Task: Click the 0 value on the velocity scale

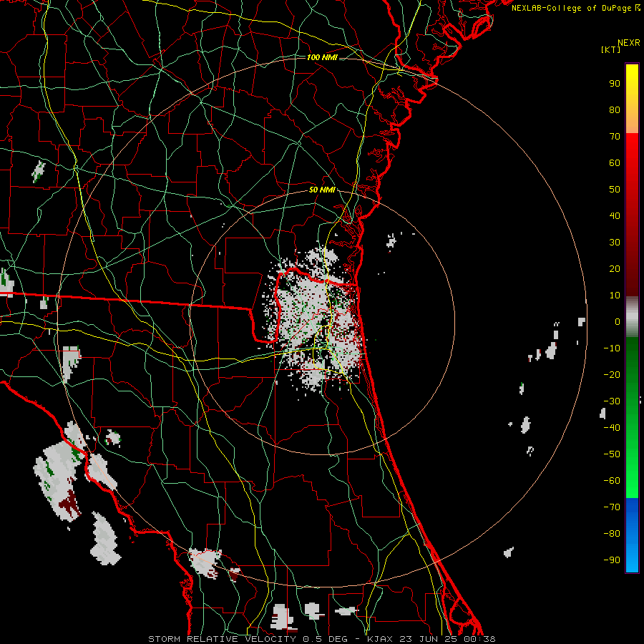Action: (x=618, y=322)
